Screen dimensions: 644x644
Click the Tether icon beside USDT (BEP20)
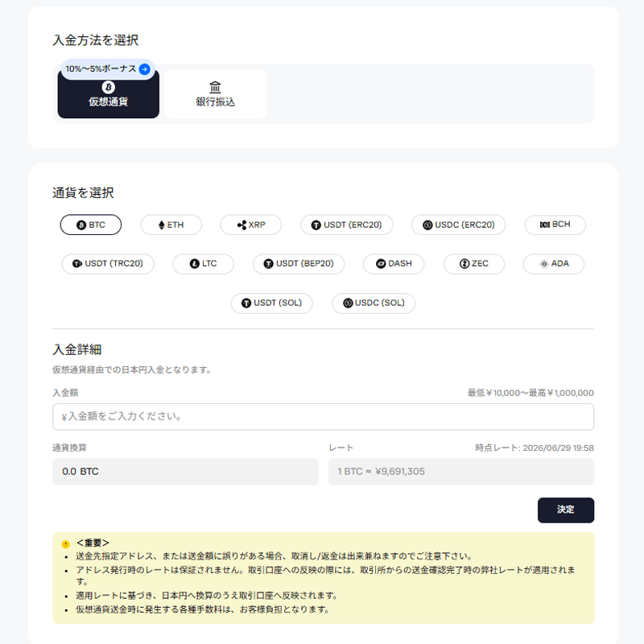pyautogui.click(x=269, y=264)
